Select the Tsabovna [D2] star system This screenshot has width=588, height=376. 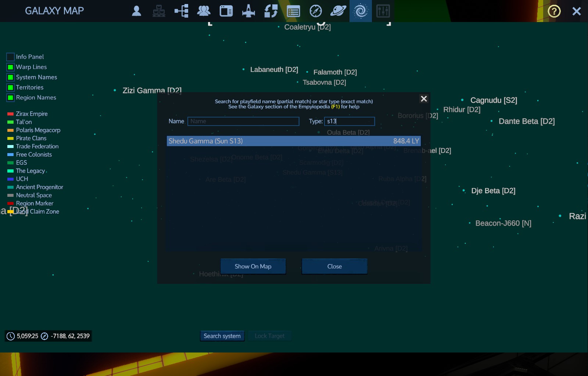(325, 82)
